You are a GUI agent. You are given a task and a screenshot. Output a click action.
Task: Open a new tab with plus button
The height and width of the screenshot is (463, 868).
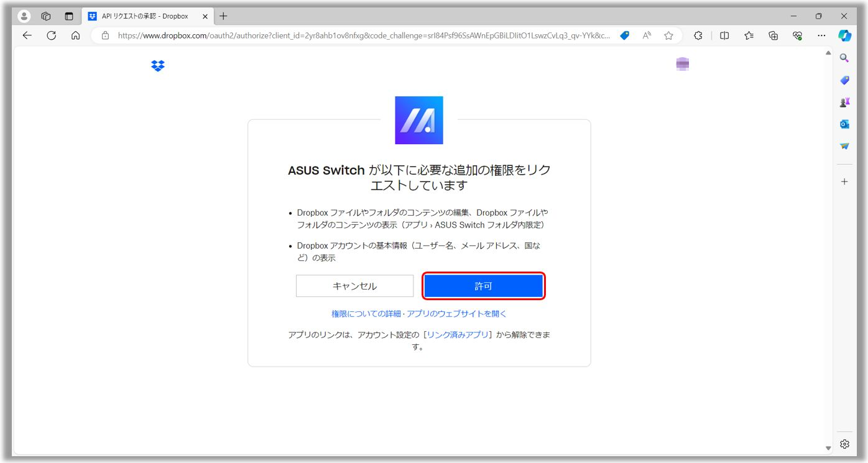224,16
